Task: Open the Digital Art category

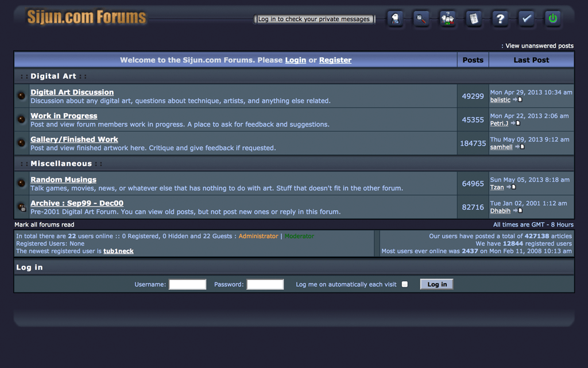Action: point(53,76)
